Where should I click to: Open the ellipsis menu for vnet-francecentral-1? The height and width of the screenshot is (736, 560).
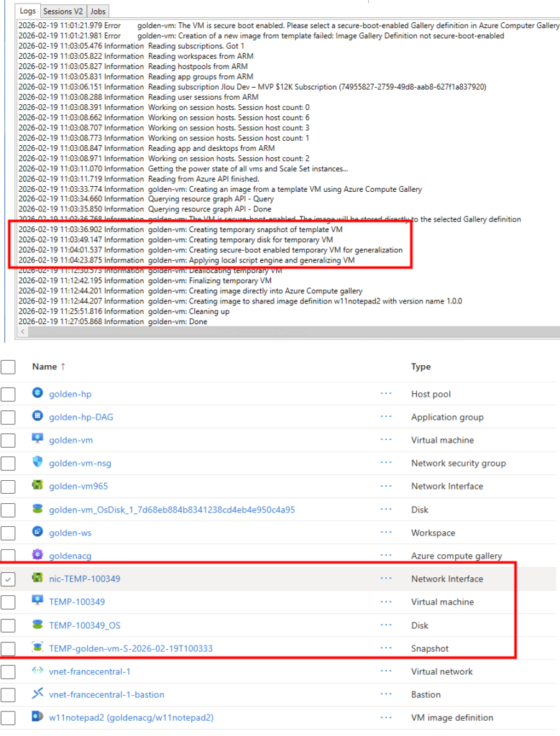(x=386, y=671)
